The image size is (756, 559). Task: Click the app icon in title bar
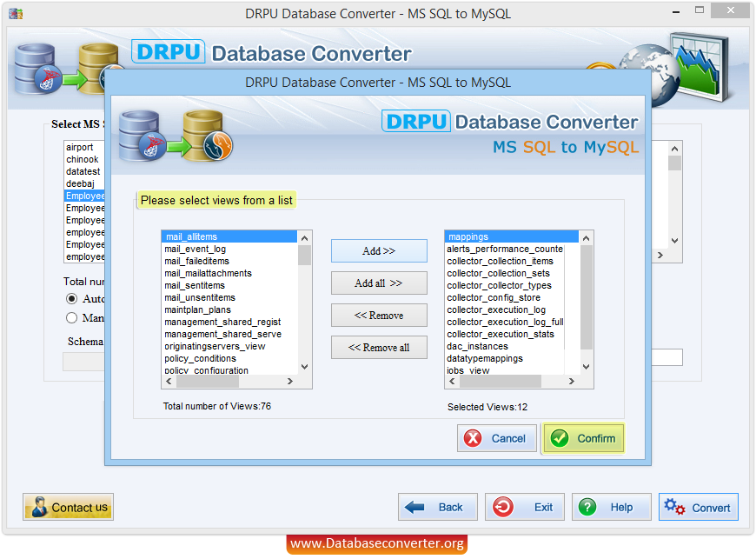pyautogui.click(x=16, y=14)
